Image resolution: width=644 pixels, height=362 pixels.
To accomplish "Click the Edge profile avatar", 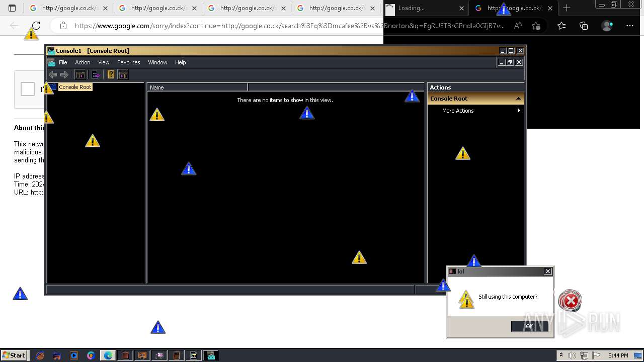I will coord(607,26).
